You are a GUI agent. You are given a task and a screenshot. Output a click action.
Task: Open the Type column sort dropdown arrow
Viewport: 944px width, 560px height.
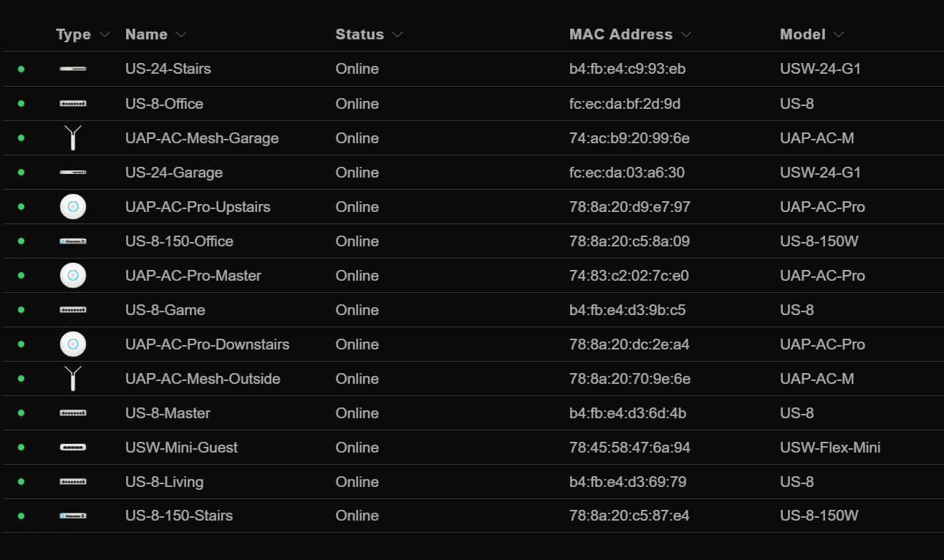click(x=105, y=34)
